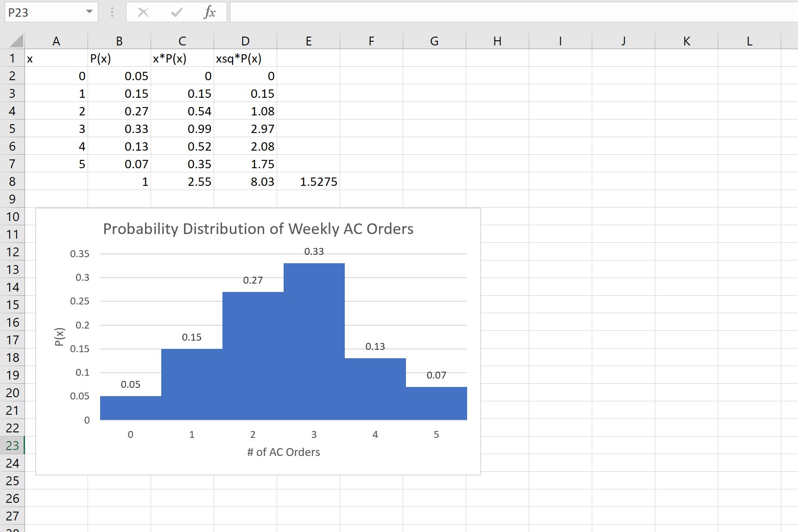Click cell B2 with value 0.05
The width and height of the screenshot is (798, 532).
click(x=119, y=76)
